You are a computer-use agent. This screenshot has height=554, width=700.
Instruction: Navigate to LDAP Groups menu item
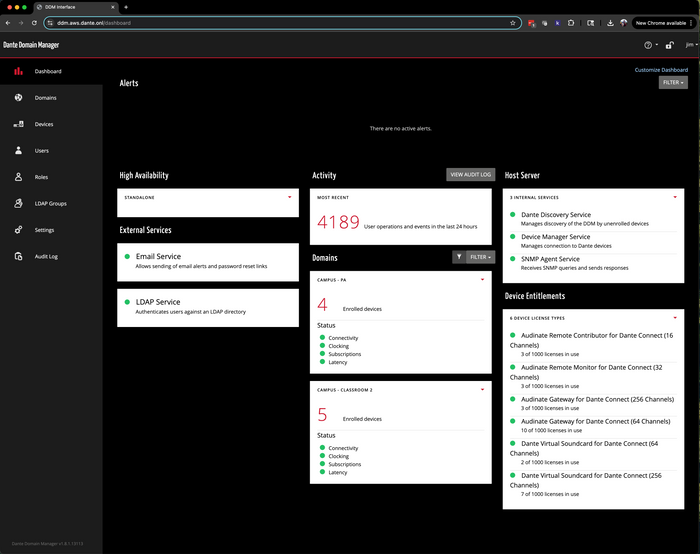coord(50,204)
